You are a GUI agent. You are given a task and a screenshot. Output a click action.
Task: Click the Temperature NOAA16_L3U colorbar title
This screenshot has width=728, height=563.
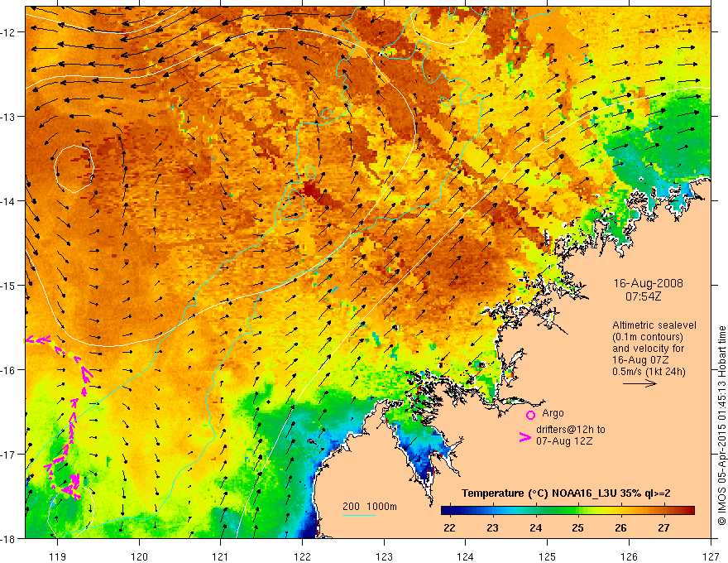pos(566,493)
